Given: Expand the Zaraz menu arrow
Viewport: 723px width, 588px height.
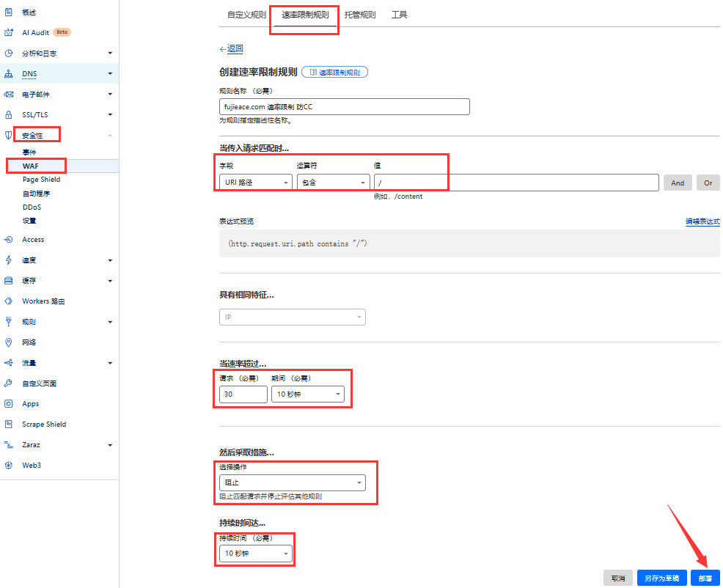Looking at the screenshot, I should click(110, 445).
